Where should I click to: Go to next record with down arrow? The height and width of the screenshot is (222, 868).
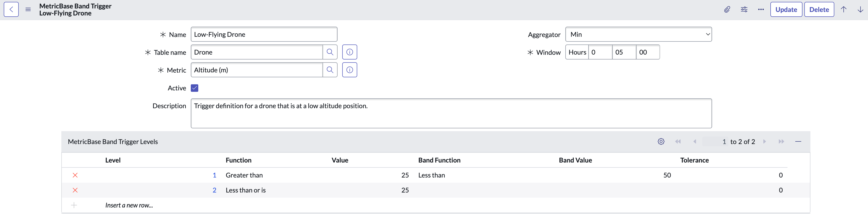(x=860, y=9)
